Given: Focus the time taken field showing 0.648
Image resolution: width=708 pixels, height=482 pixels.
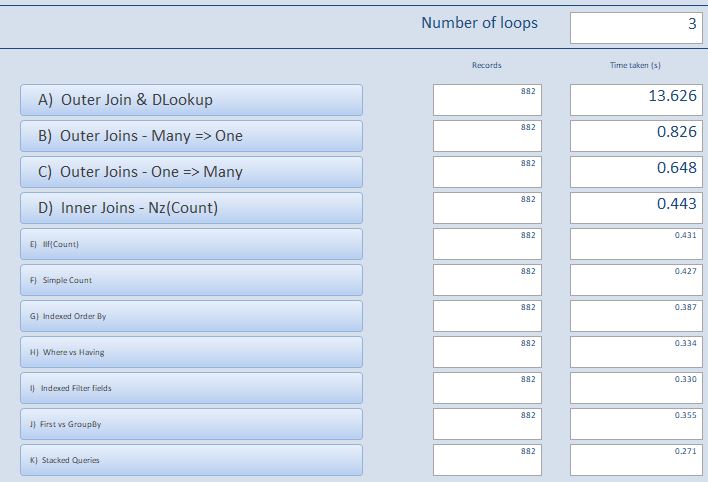Looking at the screenshot, I should (x=636, y=171).
